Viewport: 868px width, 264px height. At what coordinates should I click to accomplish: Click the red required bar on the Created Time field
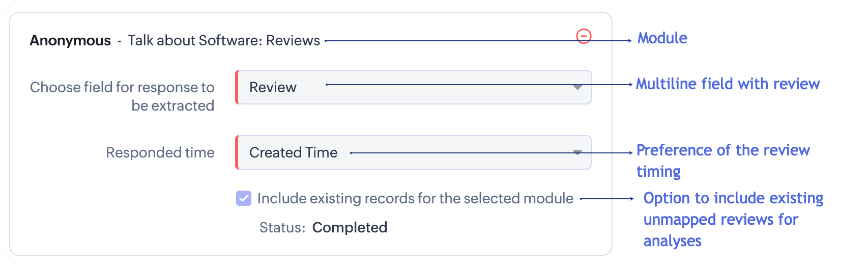[x=237, y=152]
